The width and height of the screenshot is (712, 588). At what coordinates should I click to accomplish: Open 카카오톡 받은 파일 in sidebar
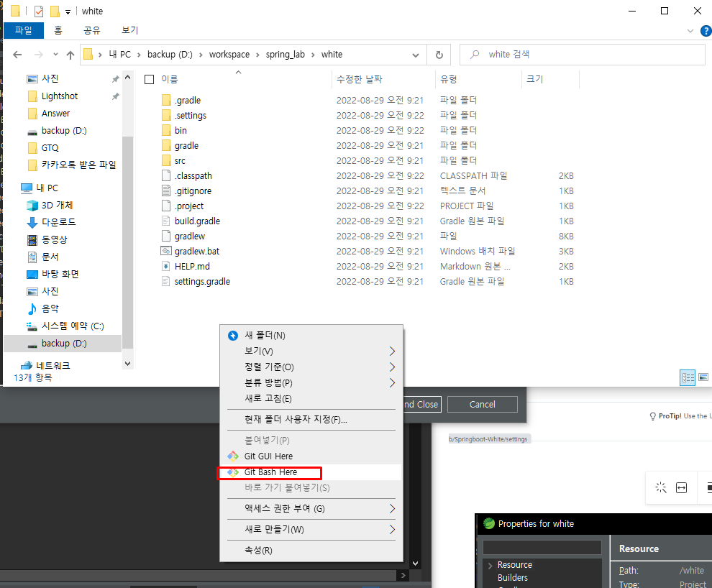tap(78, 165)
